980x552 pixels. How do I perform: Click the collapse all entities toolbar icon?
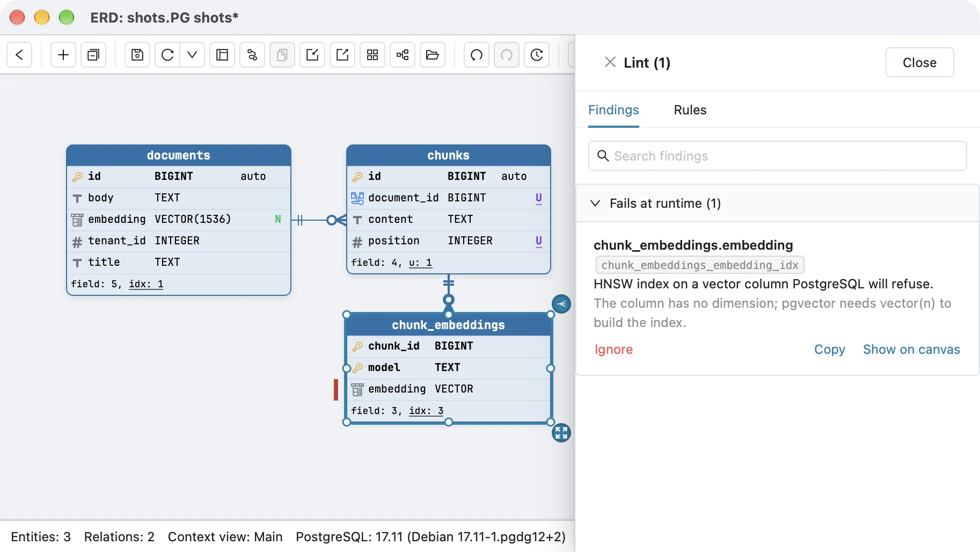tap(93, 55)
